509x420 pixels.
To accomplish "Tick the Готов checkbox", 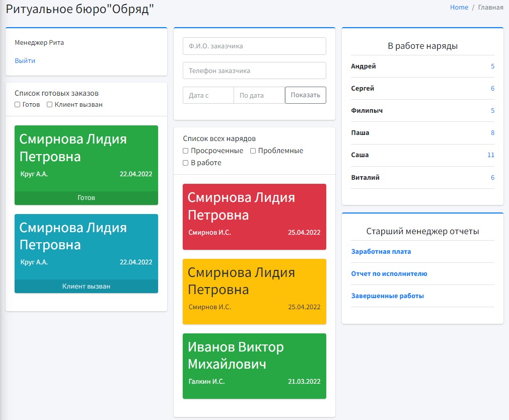I will tap(18, 105).
